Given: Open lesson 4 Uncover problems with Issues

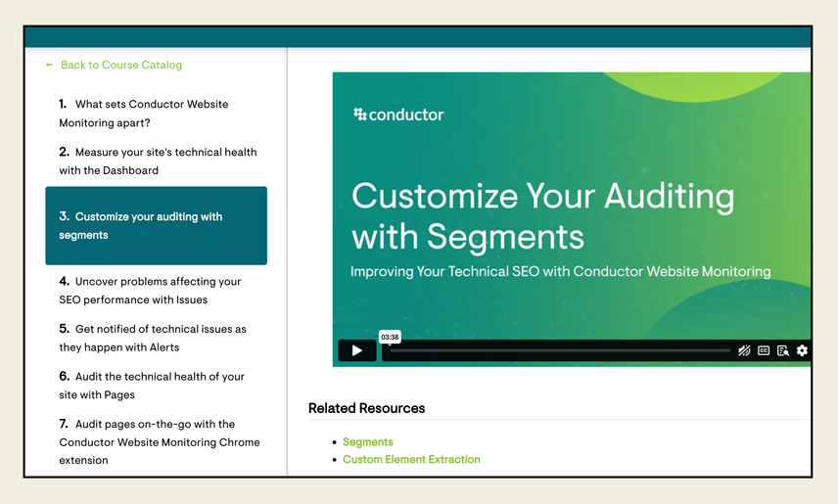Looking at the screenshot, I should coord(150,291).
